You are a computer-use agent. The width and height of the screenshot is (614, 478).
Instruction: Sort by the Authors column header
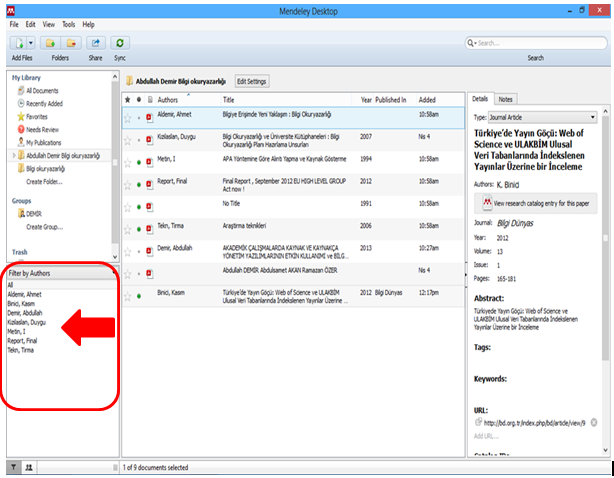[168, 100]
